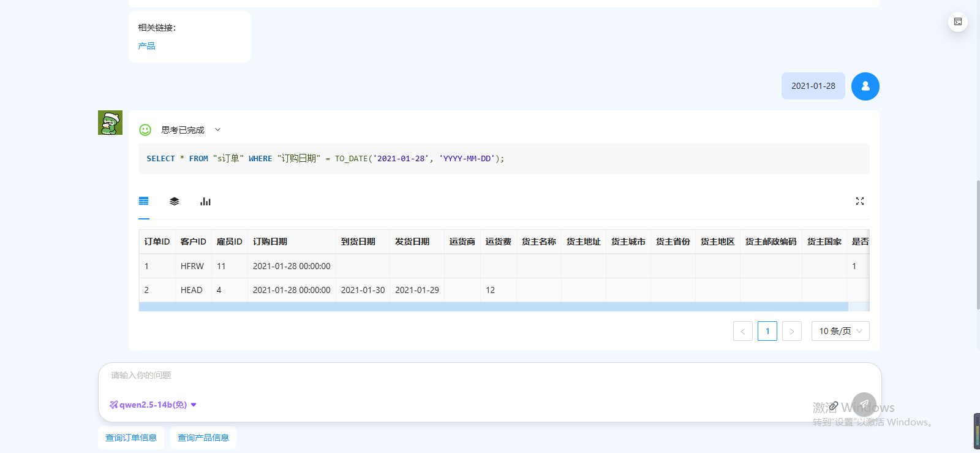Switch to the layers stack view icon

(x=175, y=201)
